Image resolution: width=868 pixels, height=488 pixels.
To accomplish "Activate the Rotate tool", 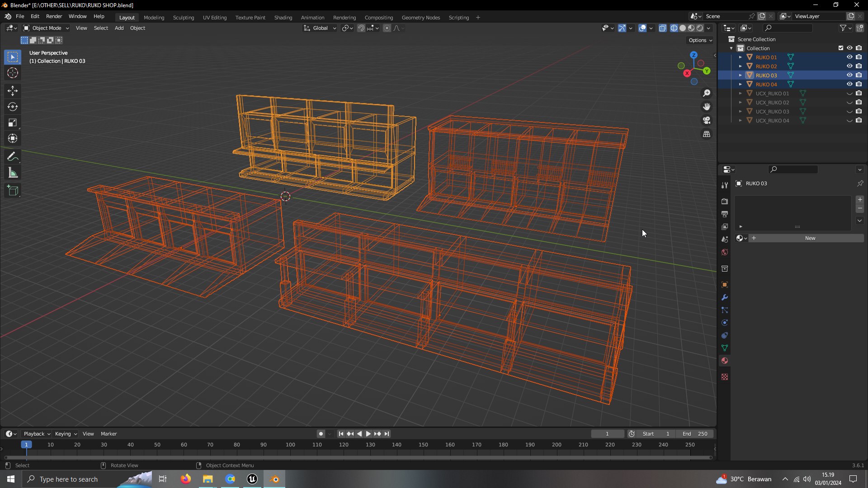I will [x=13, y=107].
